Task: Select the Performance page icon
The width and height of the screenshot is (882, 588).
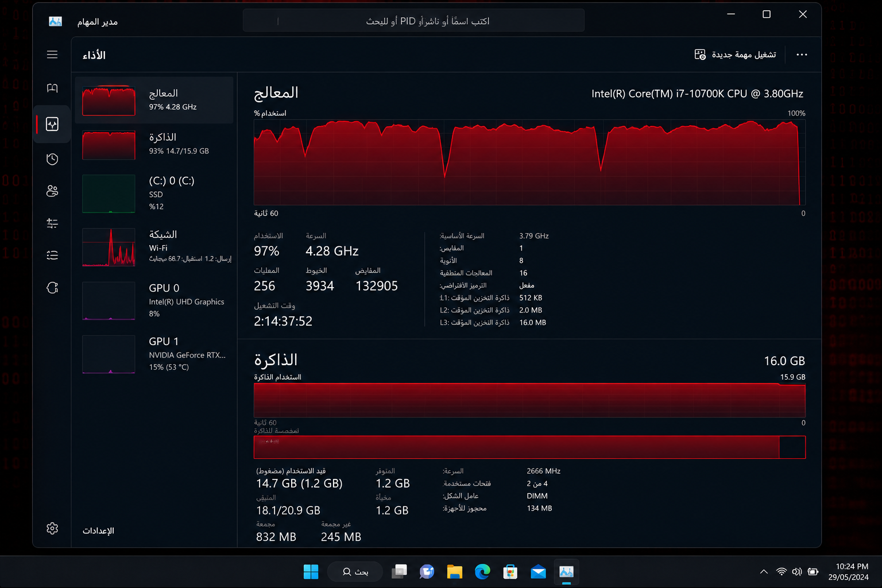Action: [52, 124]
